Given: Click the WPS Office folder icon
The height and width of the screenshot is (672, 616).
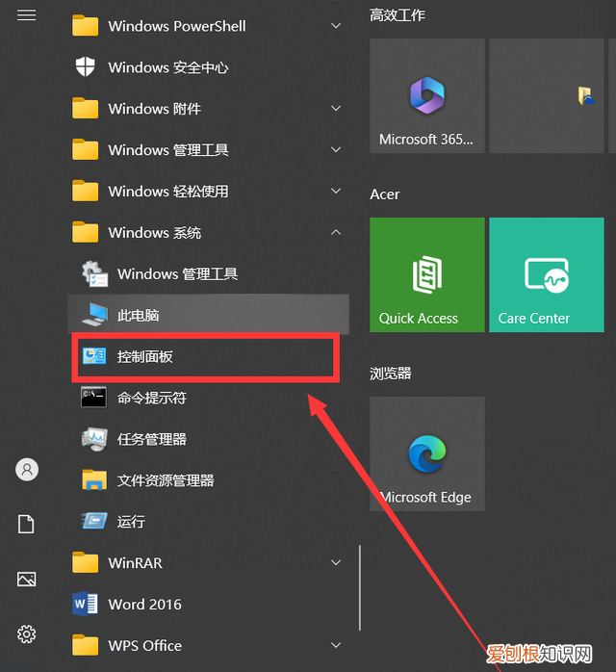Looking at the screenshot, I should tap(86, 645).
